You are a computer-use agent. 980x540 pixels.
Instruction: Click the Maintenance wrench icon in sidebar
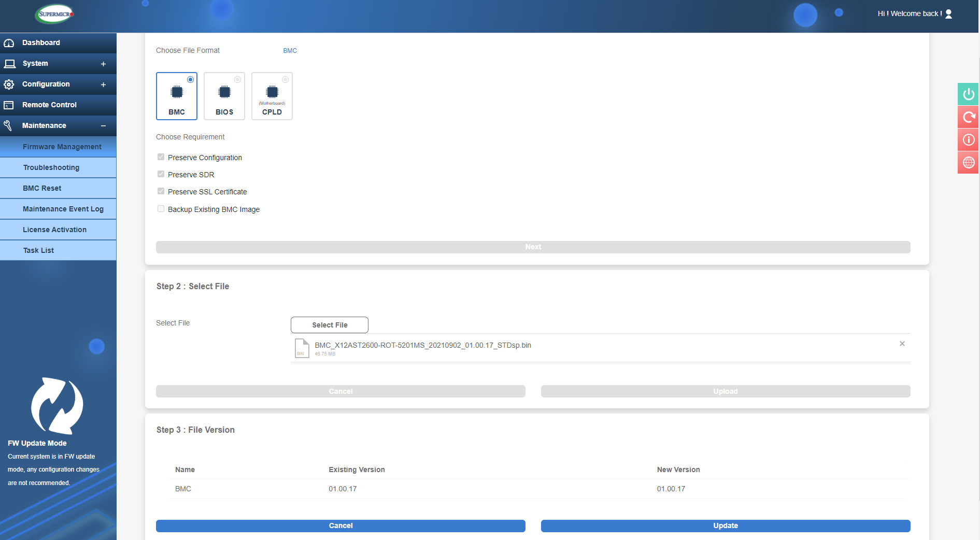tap(8, 125)
